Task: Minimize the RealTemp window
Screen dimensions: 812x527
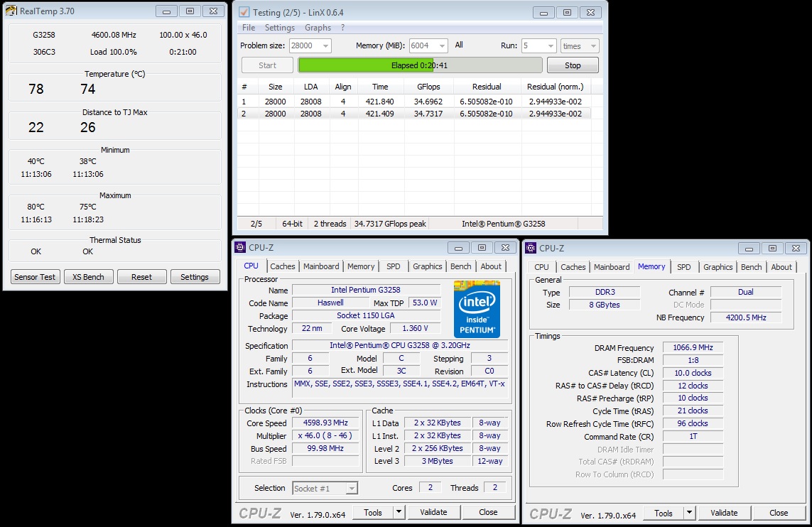Action: (166, 11)
